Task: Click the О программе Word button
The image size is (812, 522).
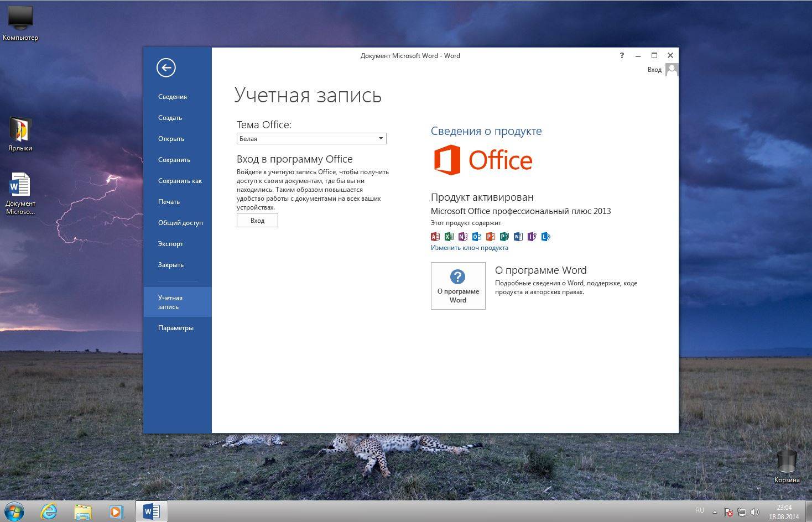Action: [458, 286]
